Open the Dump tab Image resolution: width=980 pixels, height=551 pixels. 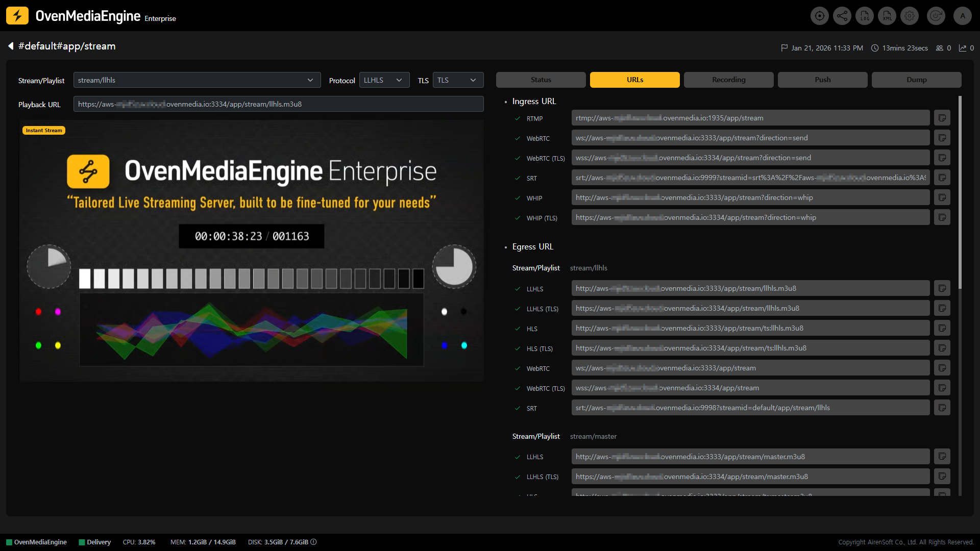pyautogui.click(x=916, y=80)
